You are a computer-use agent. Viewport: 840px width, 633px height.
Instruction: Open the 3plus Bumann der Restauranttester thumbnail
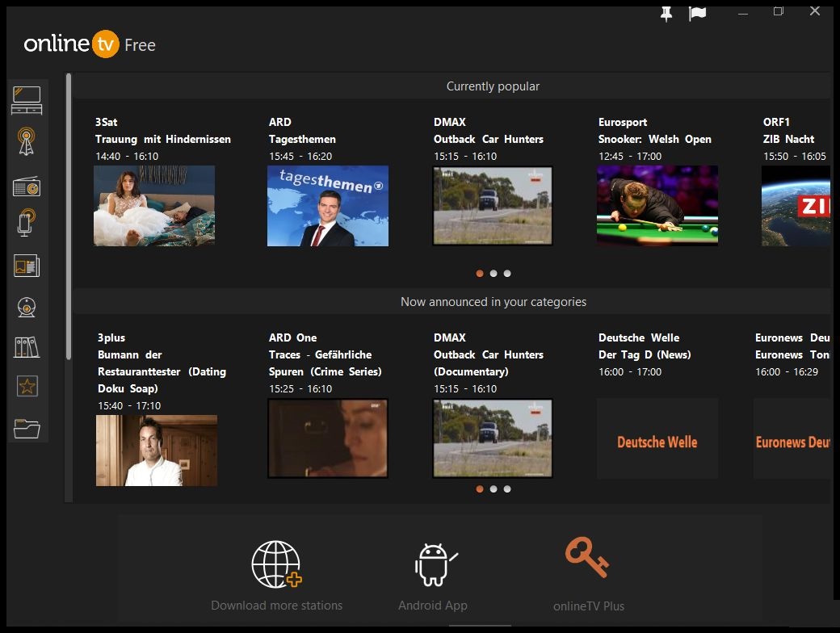[x=157, y=451]
